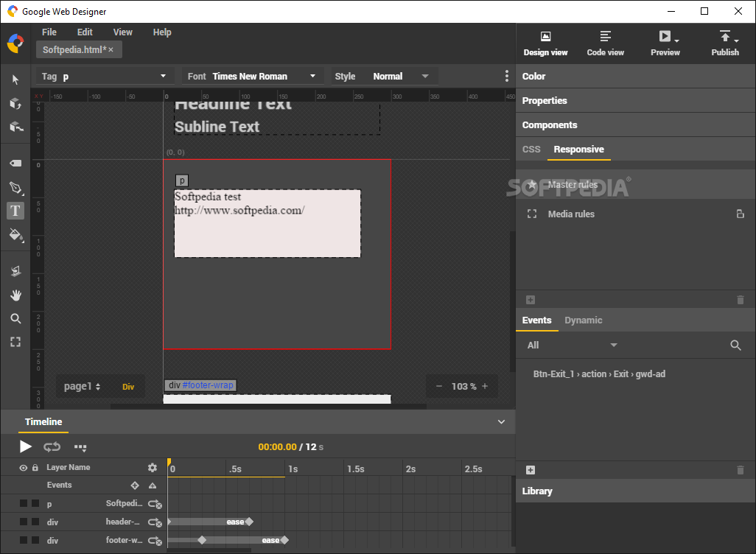Open the View menu
Viewport: 756px width, 554px height.
pos(122,32)
